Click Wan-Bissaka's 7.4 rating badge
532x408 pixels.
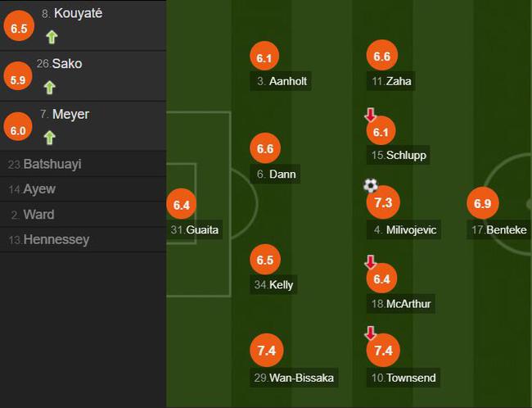[x=266, y=351]
